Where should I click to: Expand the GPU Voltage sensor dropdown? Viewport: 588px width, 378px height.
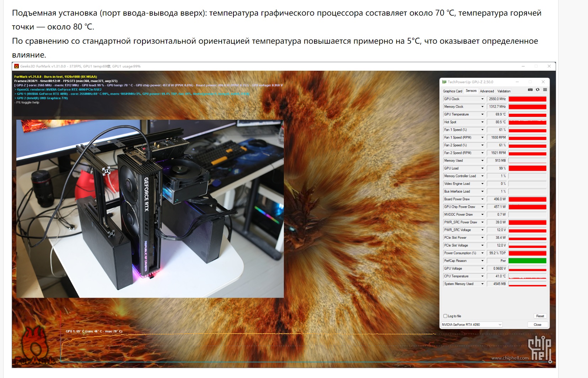(x=482, y=268)
